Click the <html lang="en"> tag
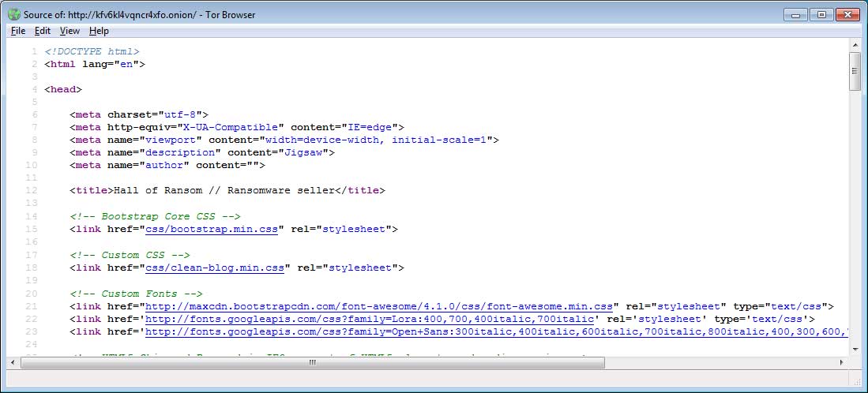The image size is (868, 393). [x=95, y=64]
